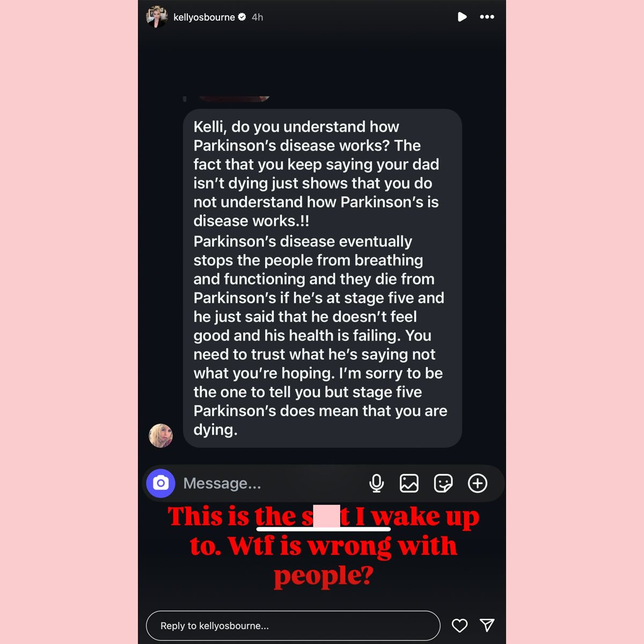This screenshot has height=644, width=644.
Task: Click the microphone voice message icon
Action: [x=377, y=483]
